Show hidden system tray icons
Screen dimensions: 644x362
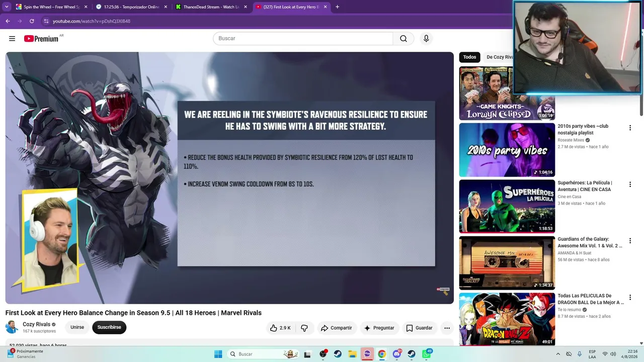[559, 354]
